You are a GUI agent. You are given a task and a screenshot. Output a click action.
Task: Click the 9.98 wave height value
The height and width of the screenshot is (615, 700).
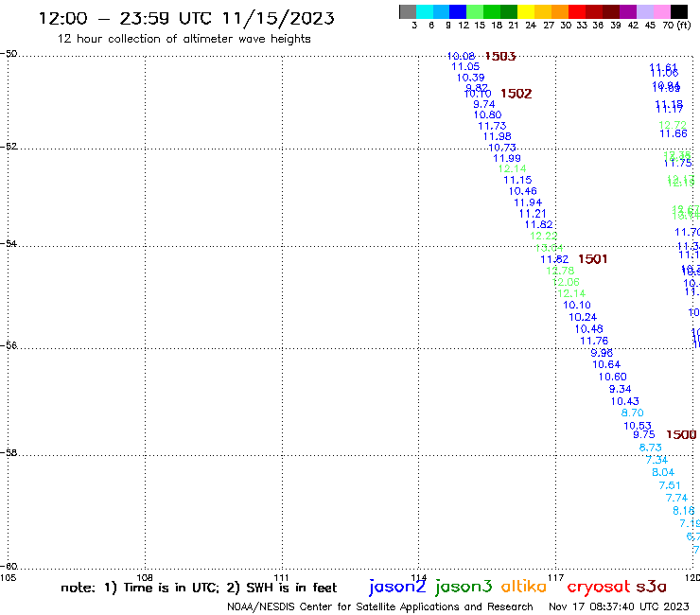pyautogui.click(x=602, y=353)
